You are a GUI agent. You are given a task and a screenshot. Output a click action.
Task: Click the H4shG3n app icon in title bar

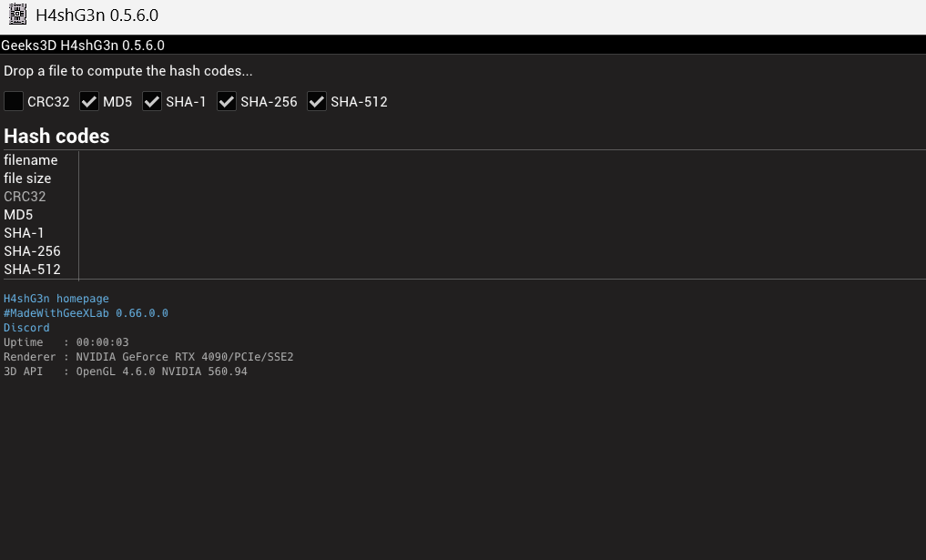pos(17,15)
